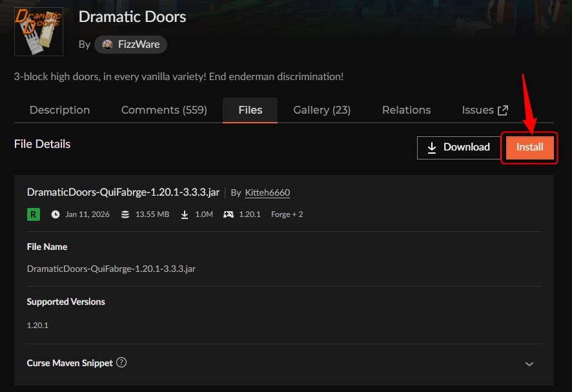The width and height of the screenshot is (572, 392).
Task: Click the 1.20.1 value under Supported Versions
Action: pyautogui.click(x=37, y=325)
